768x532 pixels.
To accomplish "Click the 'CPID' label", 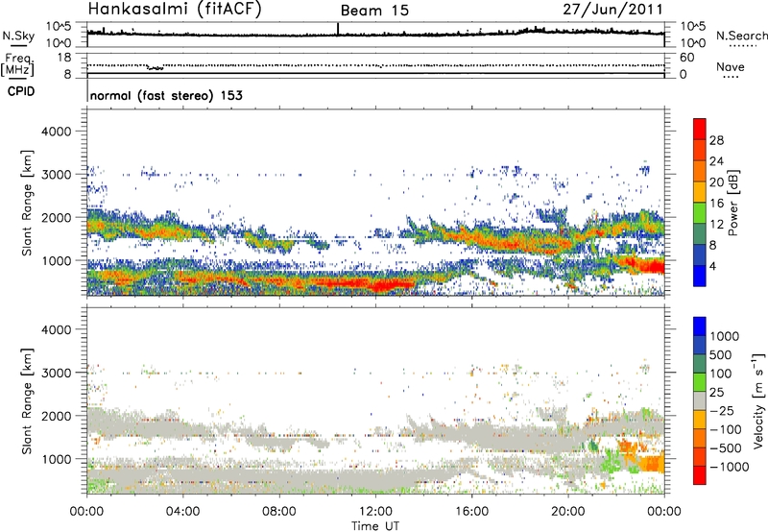I will [21, 91].
